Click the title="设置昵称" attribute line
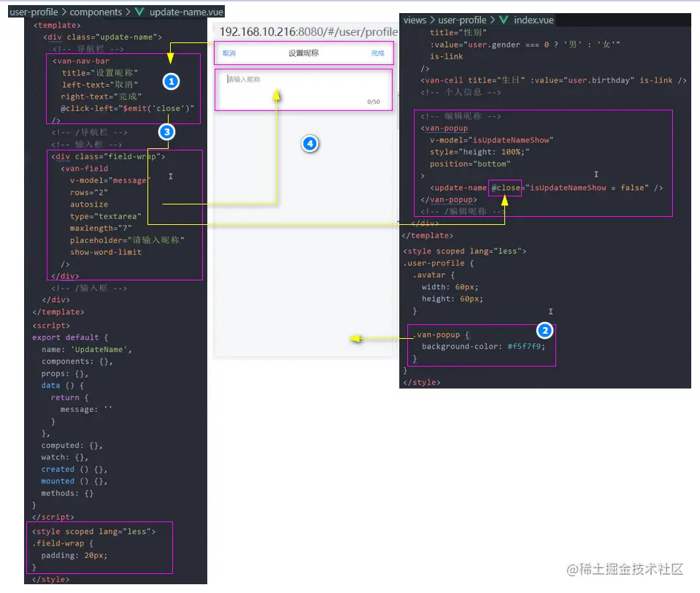The width and height of the screenshot is (700, 593). [99, 73]
